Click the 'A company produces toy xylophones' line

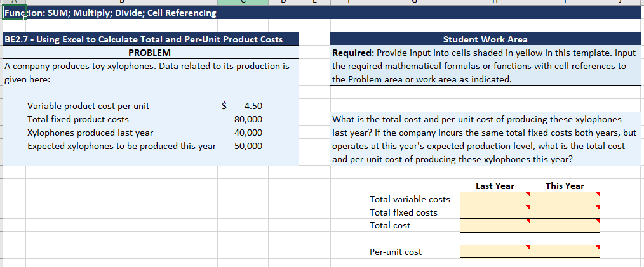click(147, 66)
